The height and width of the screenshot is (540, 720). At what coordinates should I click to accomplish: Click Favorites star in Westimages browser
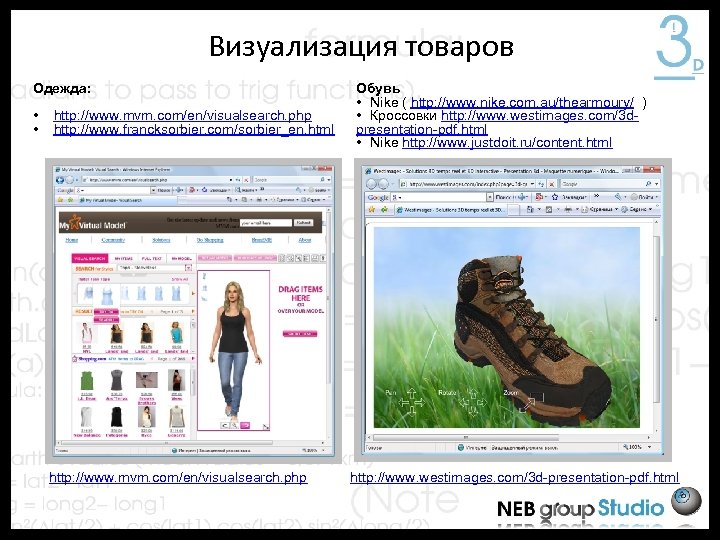pyautogui.click(x=371, y=209)
